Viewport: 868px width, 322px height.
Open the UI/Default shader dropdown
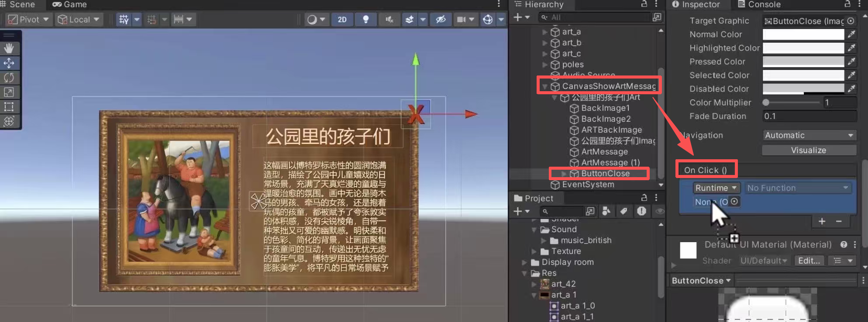point(764,260)
